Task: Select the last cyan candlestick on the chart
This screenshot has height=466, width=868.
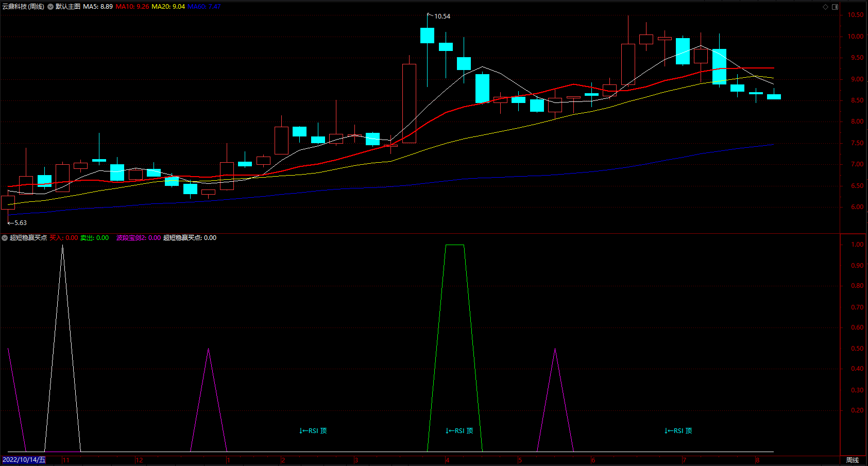Action: [x=774, y=96]
